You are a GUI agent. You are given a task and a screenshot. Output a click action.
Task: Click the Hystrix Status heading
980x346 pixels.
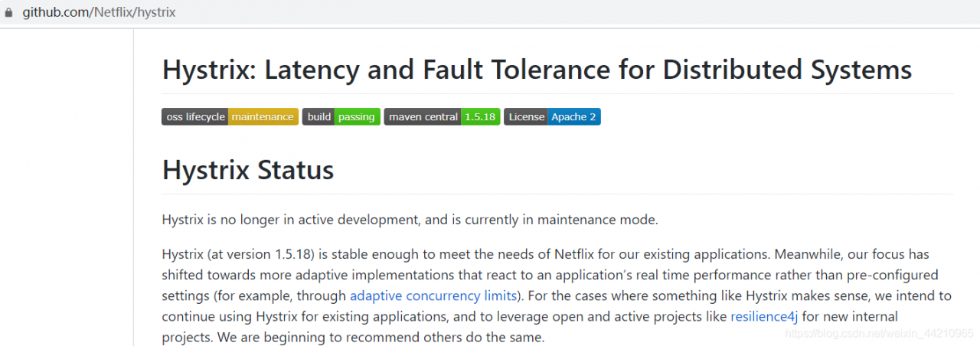click(x=248, y=169)
